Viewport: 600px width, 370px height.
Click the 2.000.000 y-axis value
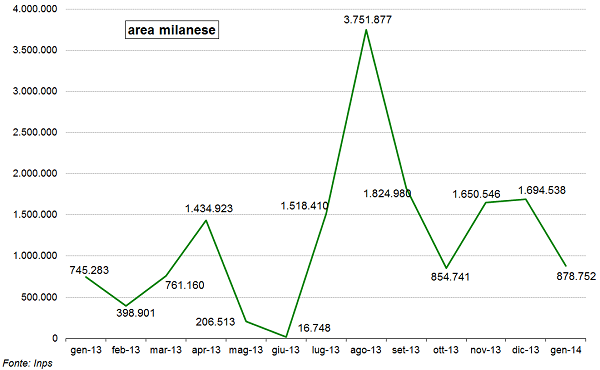(35, 173)
